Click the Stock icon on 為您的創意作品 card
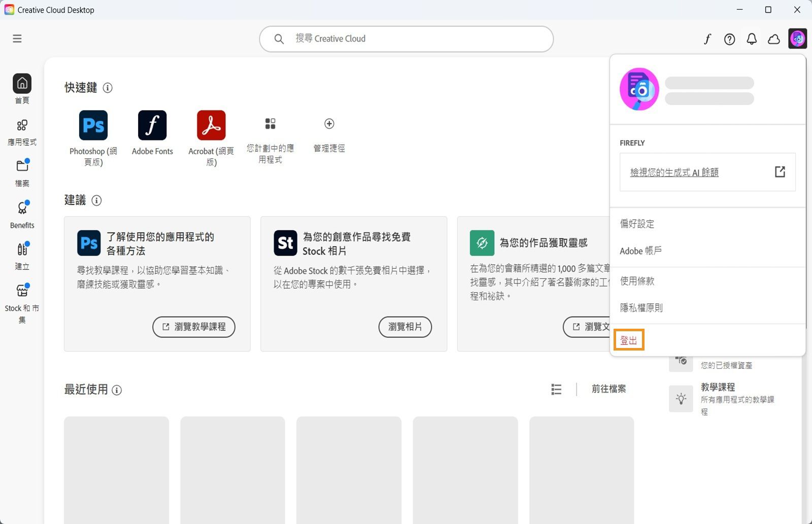Screen dimensions: 812x524 click(285, 243)
